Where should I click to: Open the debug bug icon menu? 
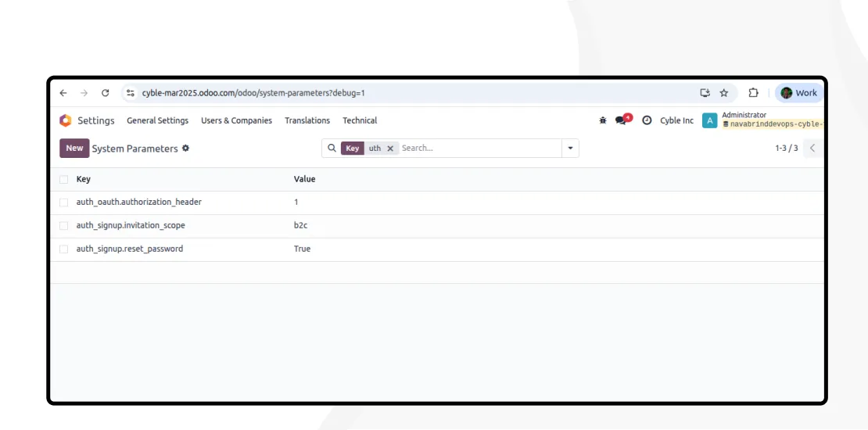(602, 120)
